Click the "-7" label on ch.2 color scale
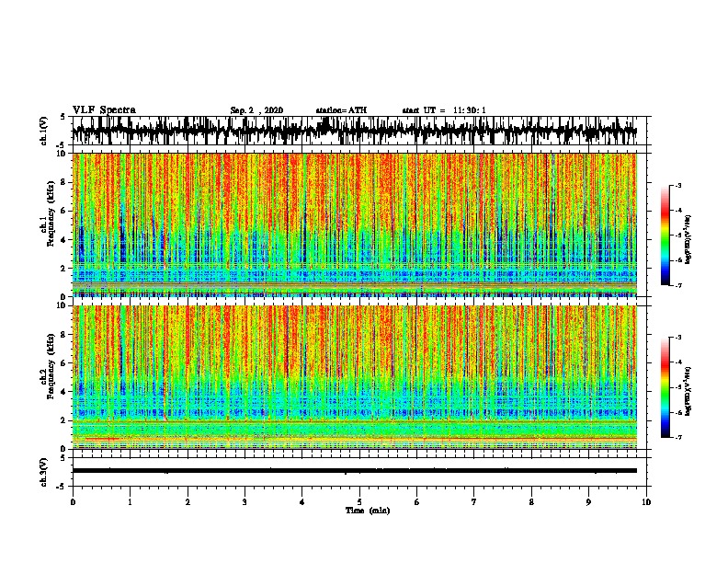The image size is (728, 563). pyautogui.click(x=677, y=437)
